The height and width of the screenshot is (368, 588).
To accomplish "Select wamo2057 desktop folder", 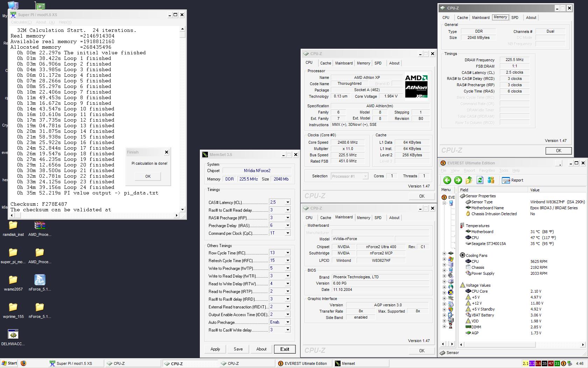I will (13, 283).
